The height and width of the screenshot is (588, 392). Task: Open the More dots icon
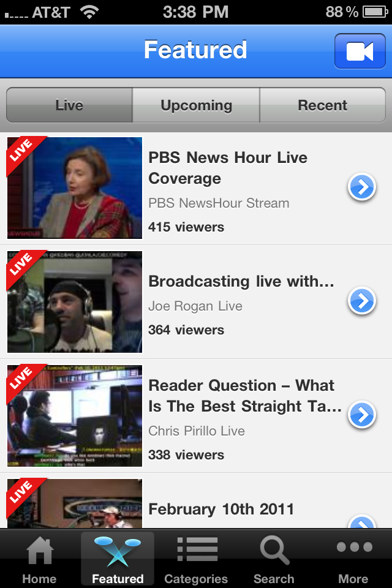click(353, 548)
